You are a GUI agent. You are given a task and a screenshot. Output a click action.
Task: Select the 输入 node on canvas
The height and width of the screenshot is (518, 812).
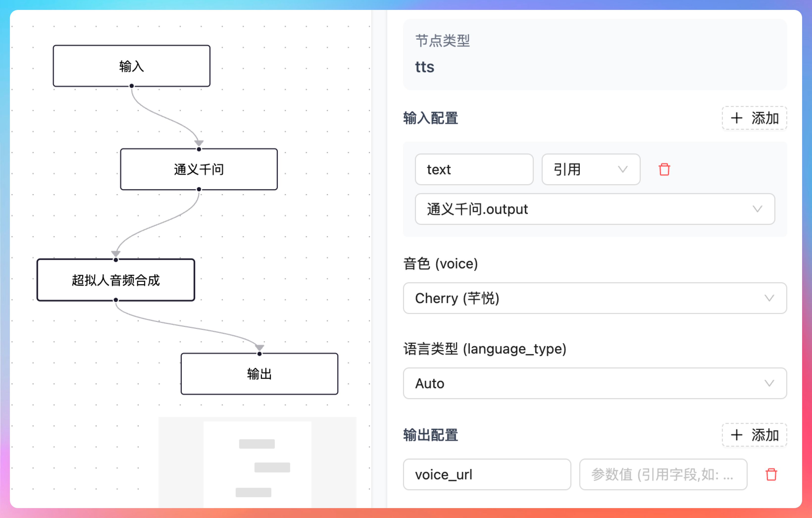click(131, 66)
